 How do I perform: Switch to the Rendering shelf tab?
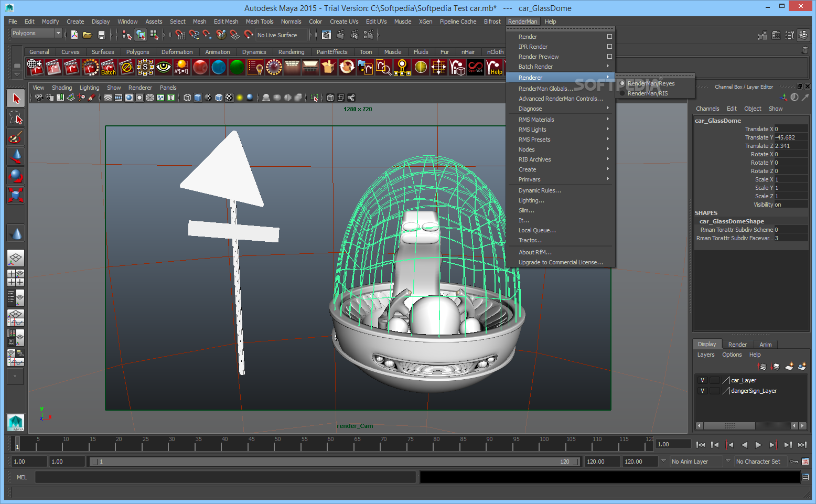(291, 52)
